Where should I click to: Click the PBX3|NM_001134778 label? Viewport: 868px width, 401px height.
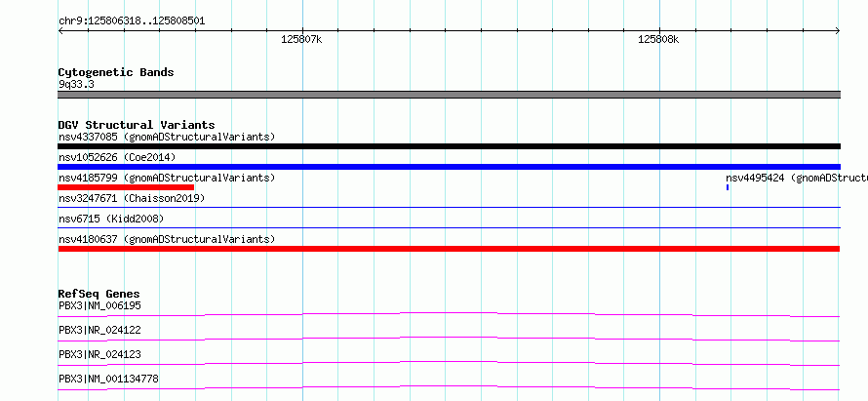(x=108, y=379)
